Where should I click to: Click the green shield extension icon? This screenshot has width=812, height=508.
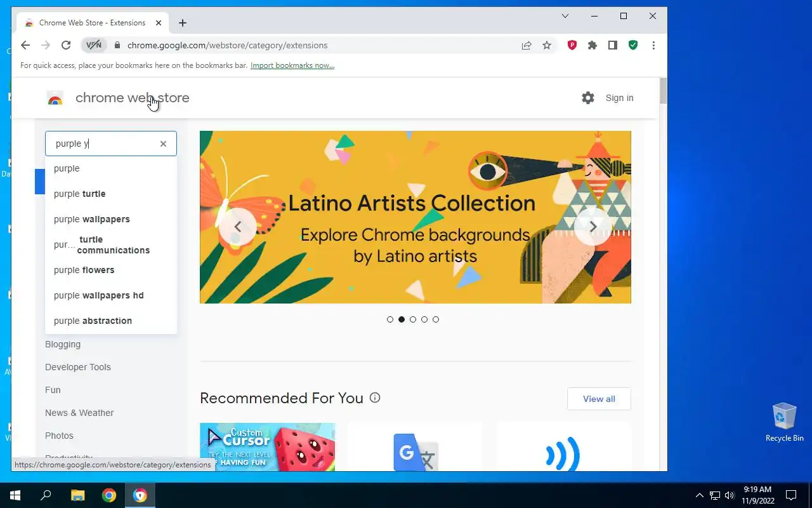[633, 45]
